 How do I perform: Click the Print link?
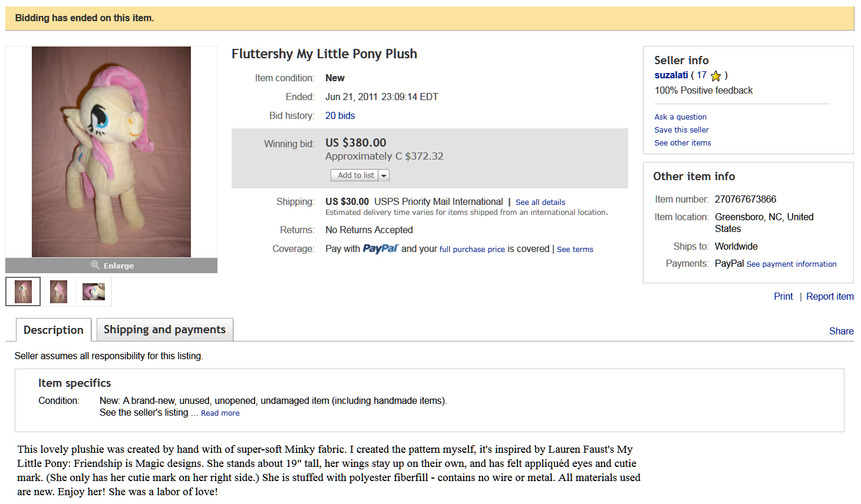click(x=783, y=297)
